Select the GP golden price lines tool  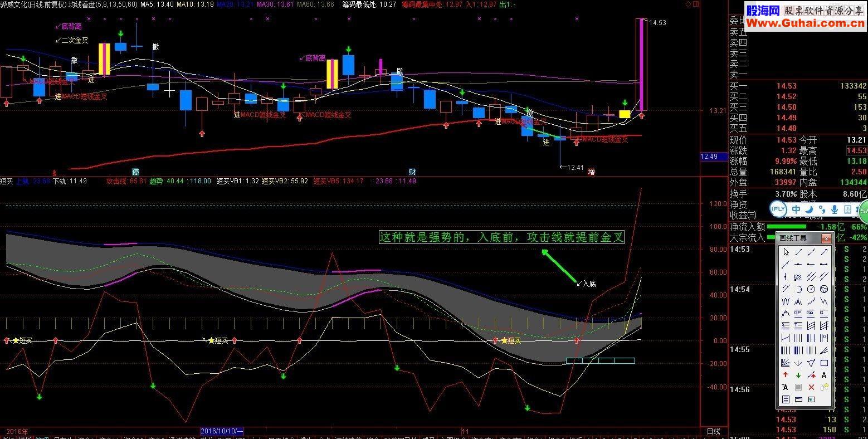coord(798,313)
